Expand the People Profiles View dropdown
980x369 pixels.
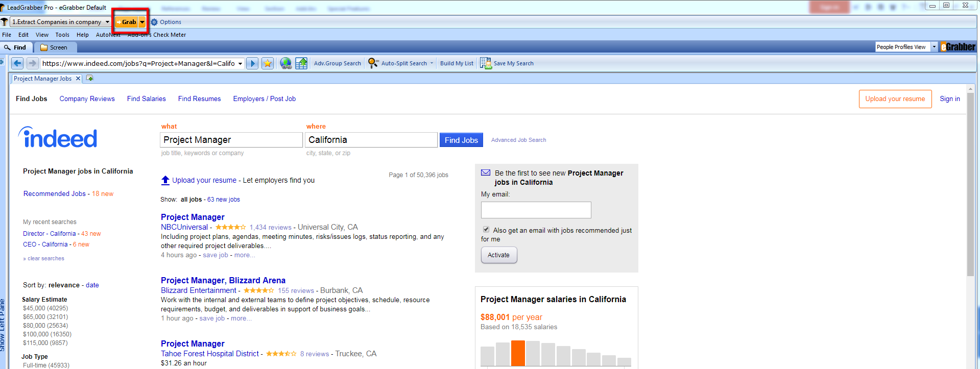point(934,47)
